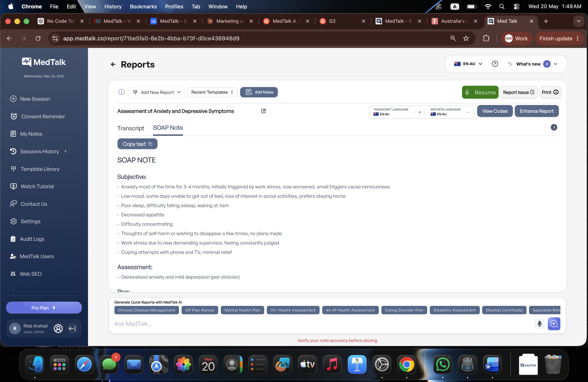Click the Chrome address bar URL
The image size is (588, 382).
pos(151,38)
